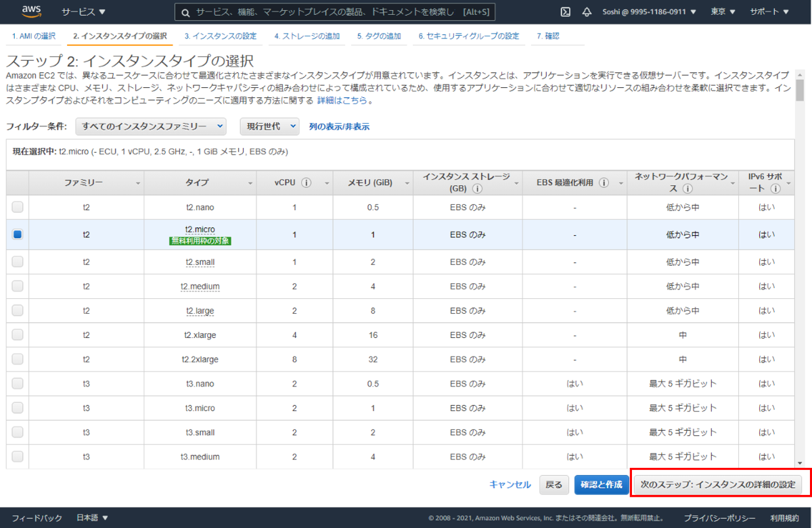Click the t2.xlarge type cell
812x528 pixels.
click(200, 335)
